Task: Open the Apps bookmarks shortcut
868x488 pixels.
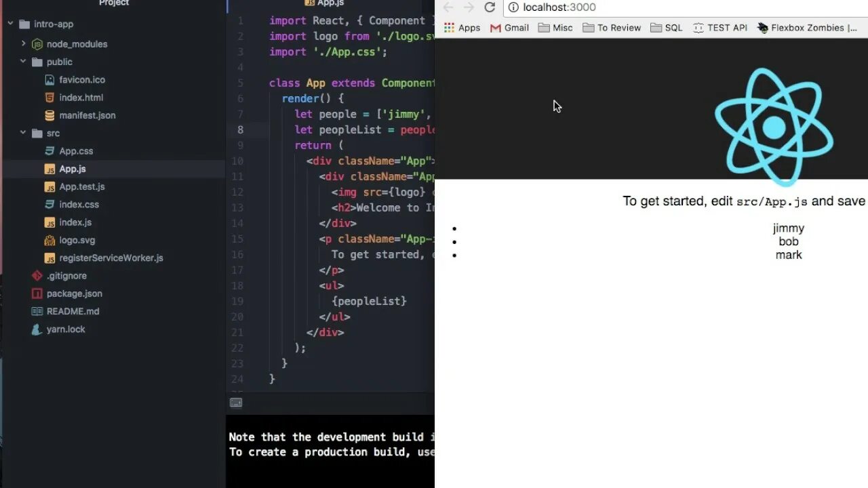Action: 462,28
